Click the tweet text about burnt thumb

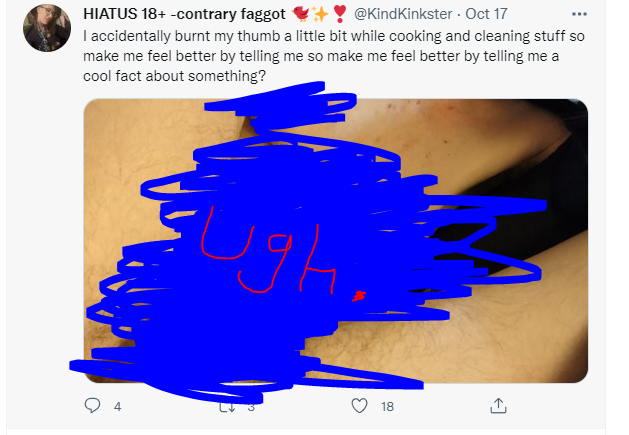coord(334,56)
